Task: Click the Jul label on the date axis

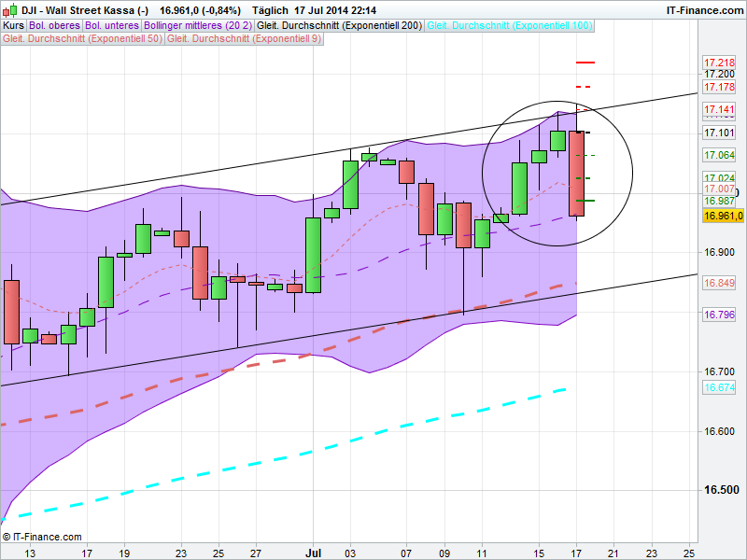Action: pos(313,553)
